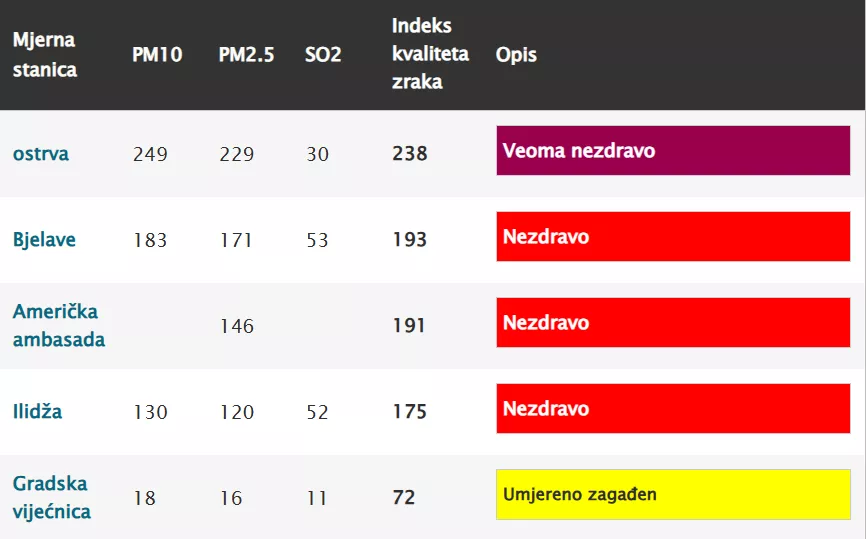Click the Mjerna stanica column header

tap(44, 54)
